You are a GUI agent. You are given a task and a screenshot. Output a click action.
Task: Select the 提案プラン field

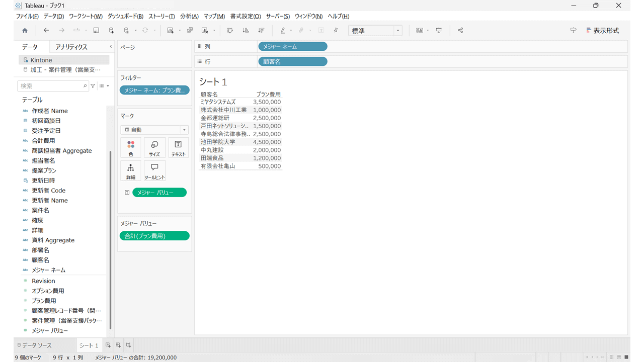tap(44, 170)
